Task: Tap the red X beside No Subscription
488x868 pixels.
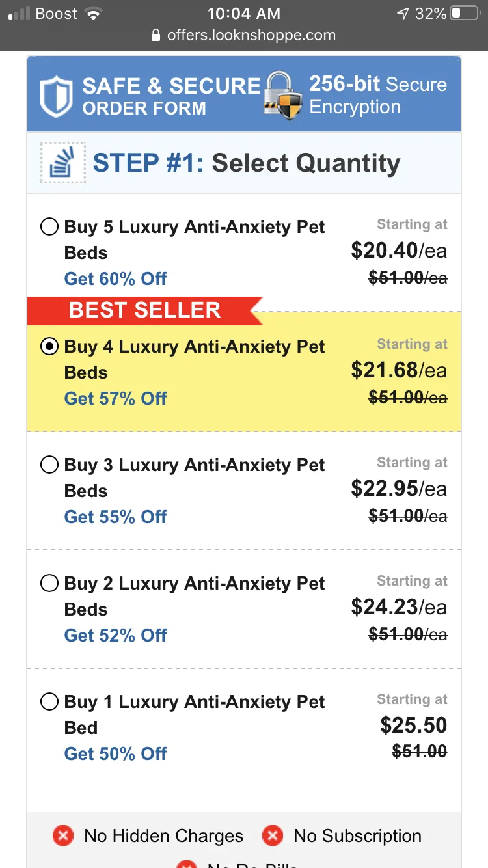Action: coord(273,835)
